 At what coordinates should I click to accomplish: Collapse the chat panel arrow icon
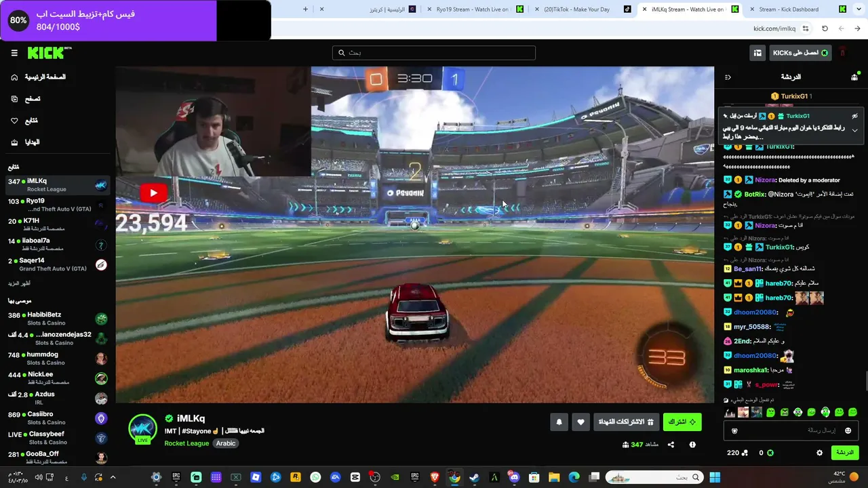728,77
